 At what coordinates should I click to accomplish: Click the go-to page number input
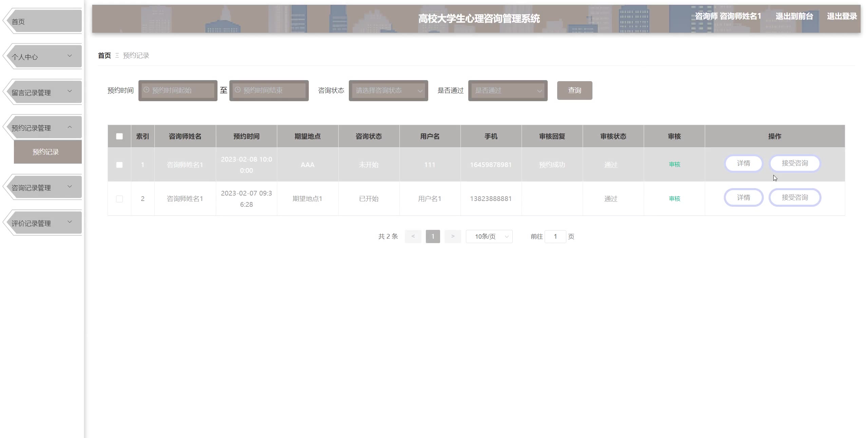pos(555,237)
